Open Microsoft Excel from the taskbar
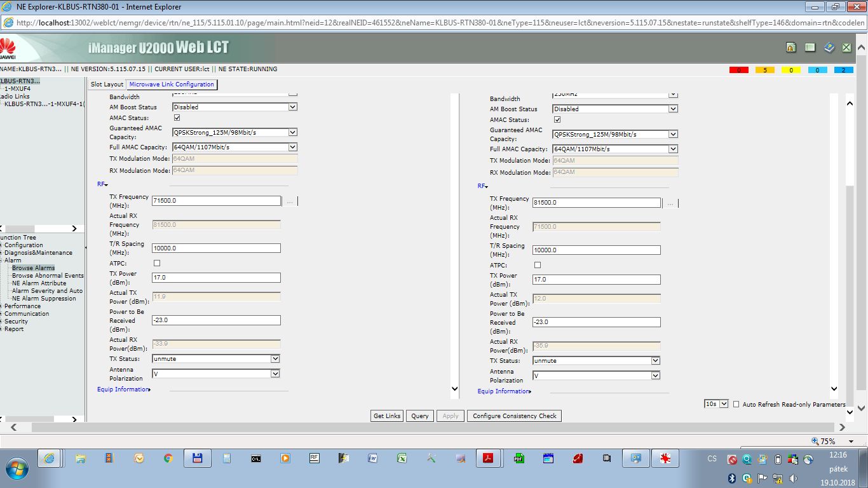Image resolution: width=868 pixels, height=488 pixels. (x=402, y=458)
